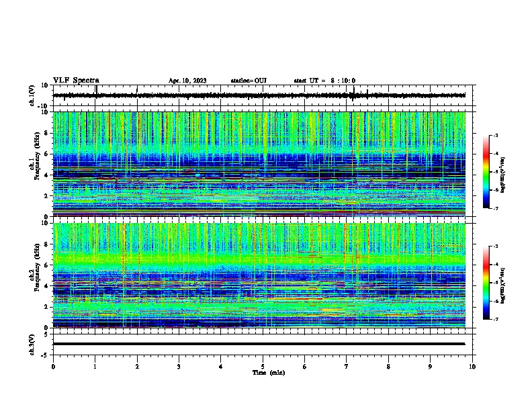The width and height of the screenshot is (532, 411).
Task: Click the ch.2 spectrogram color scale bar
Action: point(486,283)
